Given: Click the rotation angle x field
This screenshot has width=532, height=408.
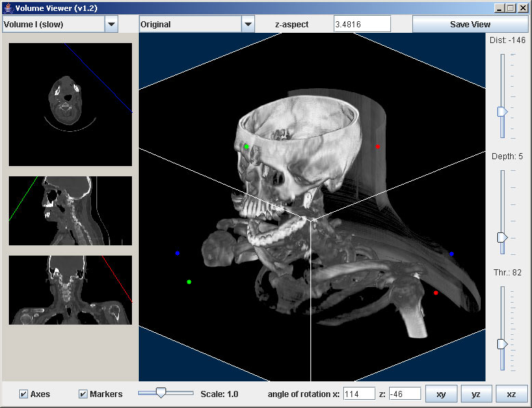Looking at the screenshot, I should [359, 394].
